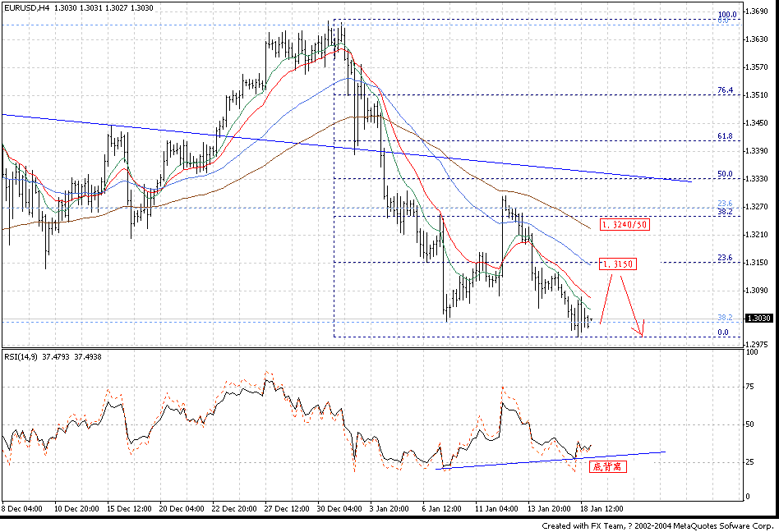The height and width of the screenshot is (532, 779).
Task: Select the 1.3210 price axis label
Action: click(x=757, y=234)
